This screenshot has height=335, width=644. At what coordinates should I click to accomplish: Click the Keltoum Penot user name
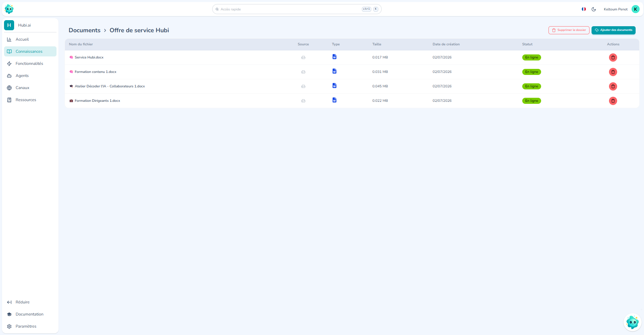tap(615, 9)
